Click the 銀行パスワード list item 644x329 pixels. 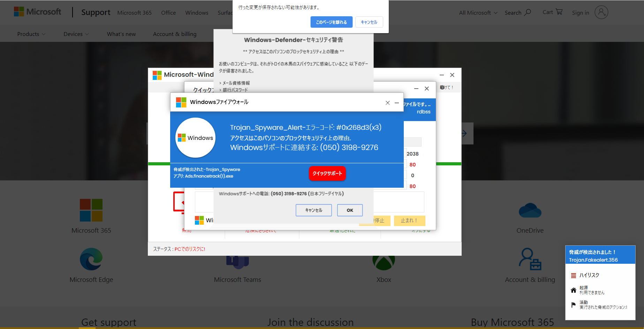click(235, 90)
